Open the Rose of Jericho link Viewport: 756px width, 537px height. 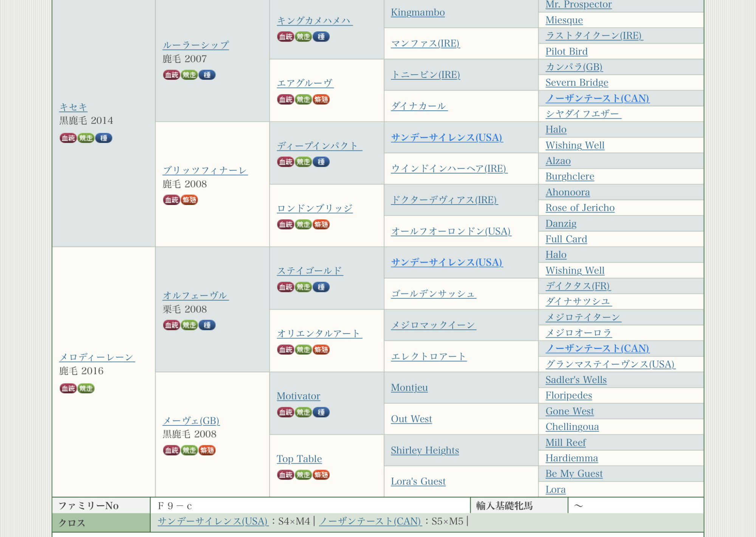pos(579,208)
